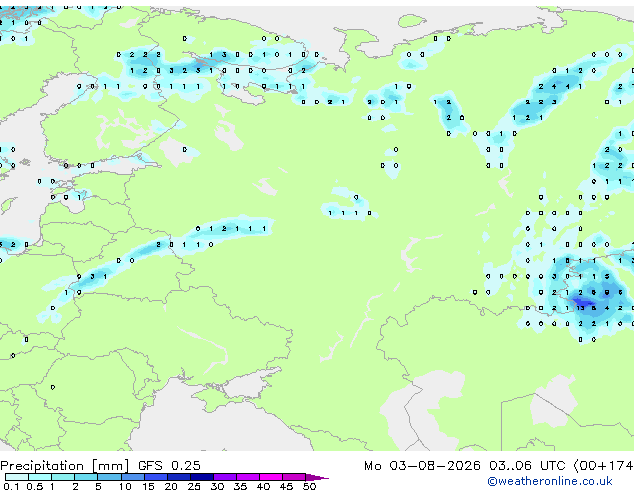Click the "GFS 0.25" model label

[169, 466]
